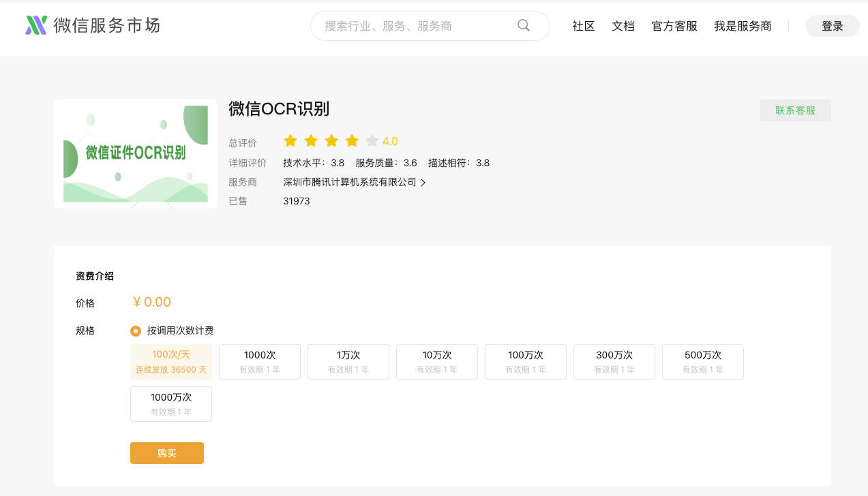
Task: Select the 500万次 plan option
Action: [x=703, y=362]
